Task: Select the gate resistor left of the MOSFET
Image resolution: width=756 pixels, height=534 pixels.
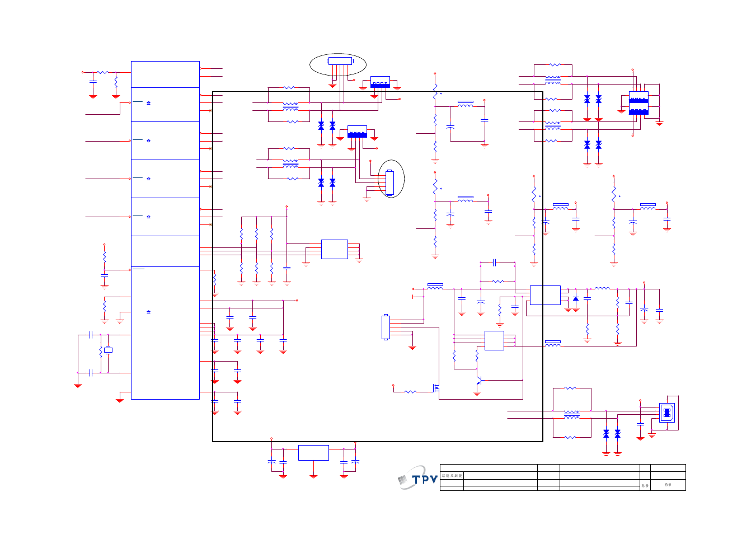Action: pyautogui.click(x=410, y=392)
